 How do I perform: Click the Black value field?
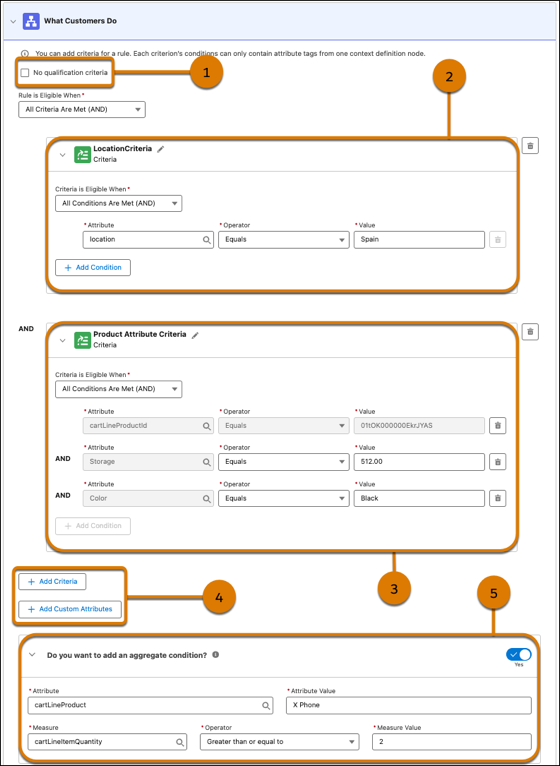pyautogui.click(x=419, y=498)
